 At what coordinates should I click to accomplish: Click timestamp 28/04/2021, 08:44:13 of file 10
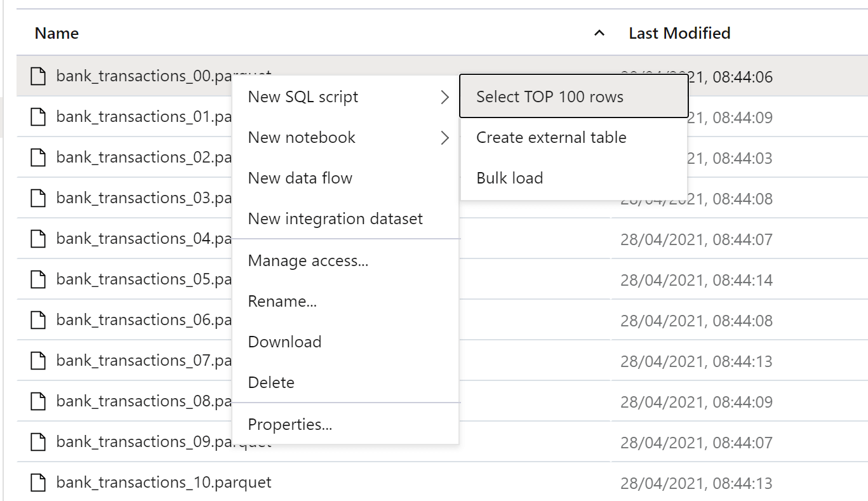697,483
